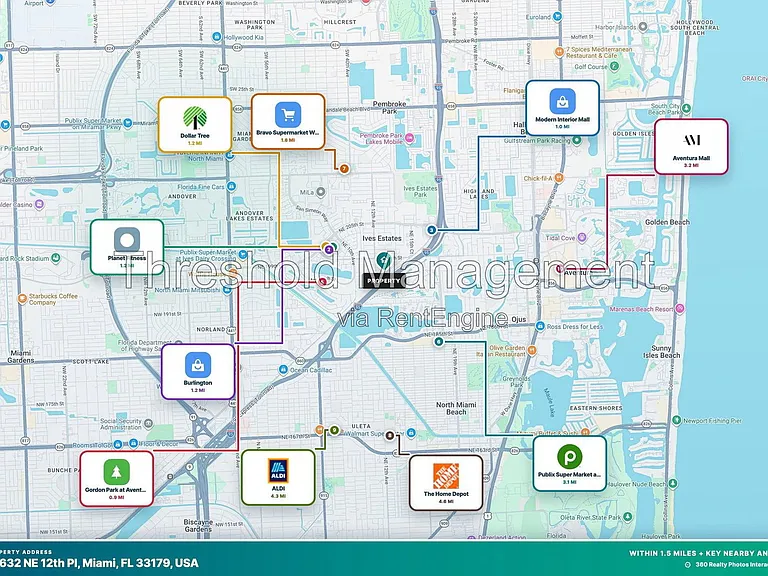
Task: Click the 'The Home Depot' card title
Action: (446, 494)
